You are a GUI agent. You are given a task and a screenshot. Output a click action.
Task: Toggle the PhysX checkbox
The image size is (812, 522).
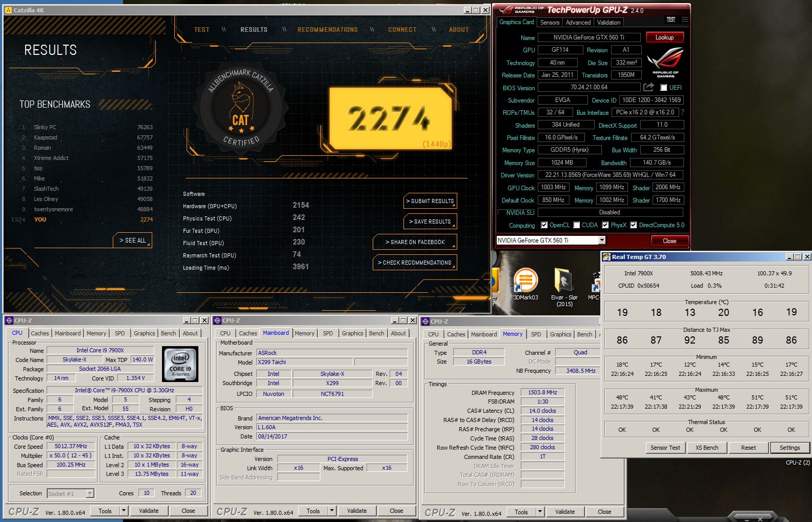pyautogui.click(x=605, y=225)
